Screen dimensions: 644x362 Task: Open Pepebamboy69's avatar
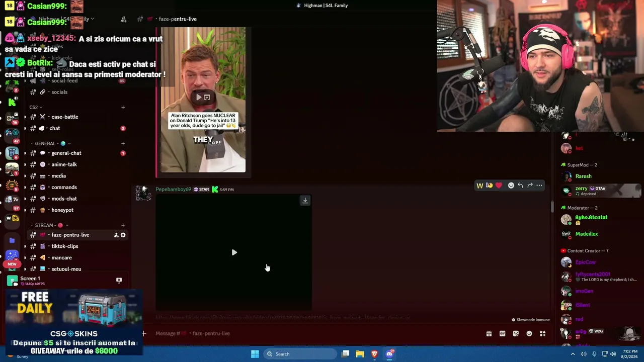point(143,194)
